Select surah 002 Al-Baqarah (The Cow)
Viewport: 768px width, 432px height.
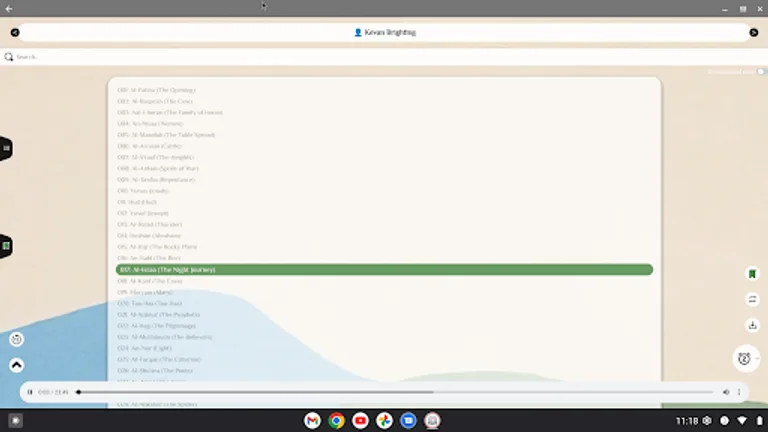[x=155, y=101]
